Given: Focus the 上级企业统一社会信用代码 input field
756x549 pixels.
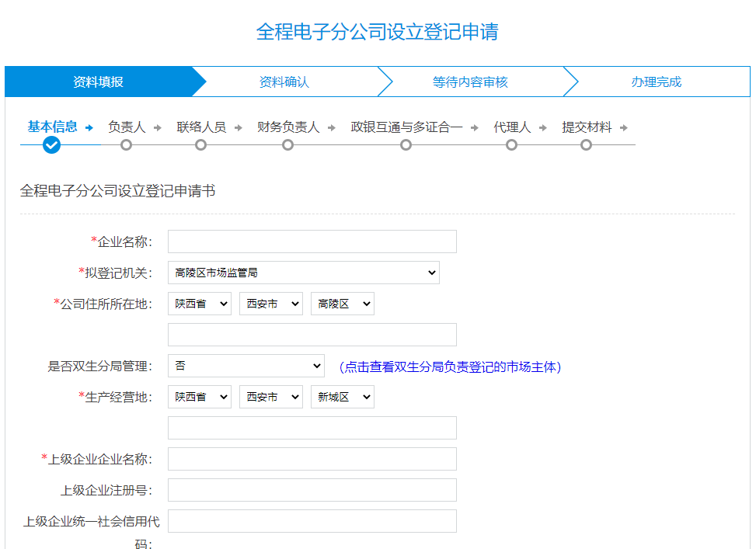Looking at the screenshot, I should click(312, 521).
